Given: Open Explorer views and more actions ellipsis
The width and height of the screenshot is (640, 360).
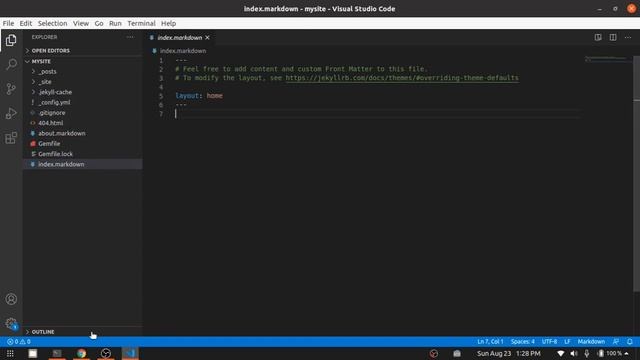Looking at the screenshot, I should 130,37.
